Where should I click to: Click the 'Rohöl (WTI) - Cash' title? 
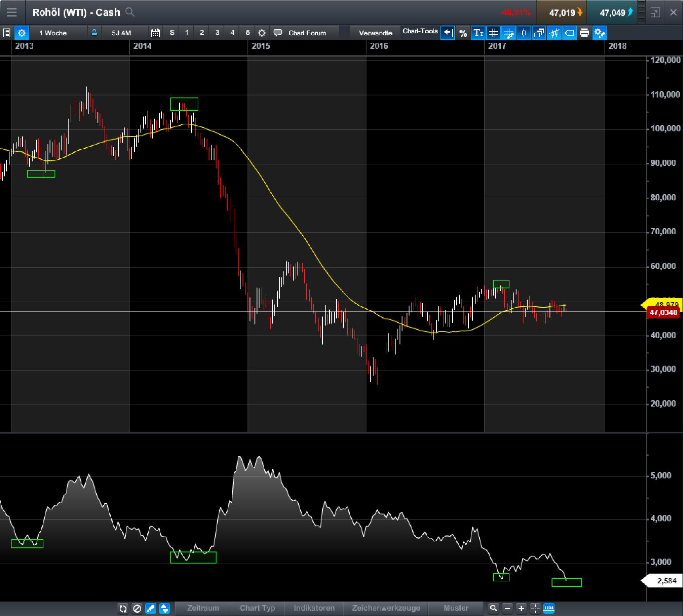click(76, 12)
